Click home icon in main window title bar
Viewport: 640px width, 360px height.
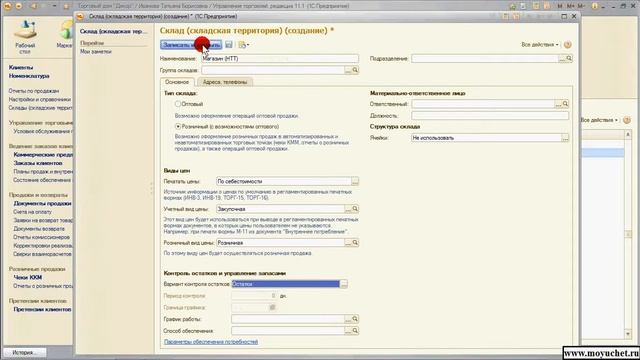513,6
